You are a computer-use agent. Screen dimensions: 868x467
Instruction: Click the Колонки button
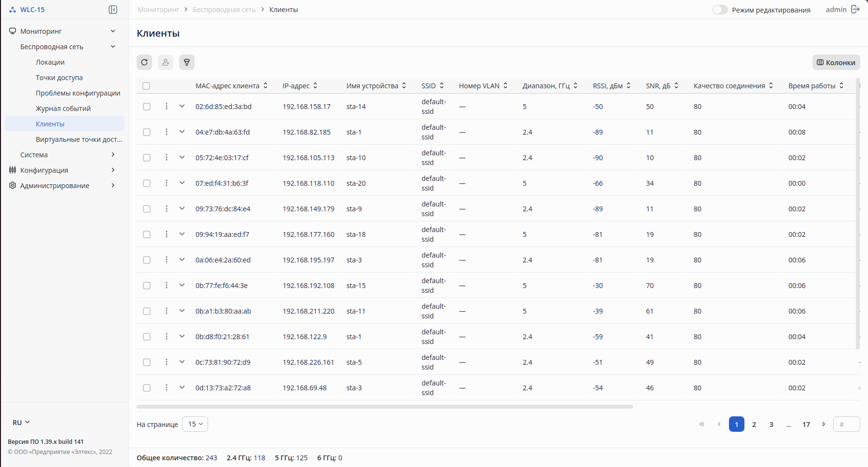(x=836, y=62)
